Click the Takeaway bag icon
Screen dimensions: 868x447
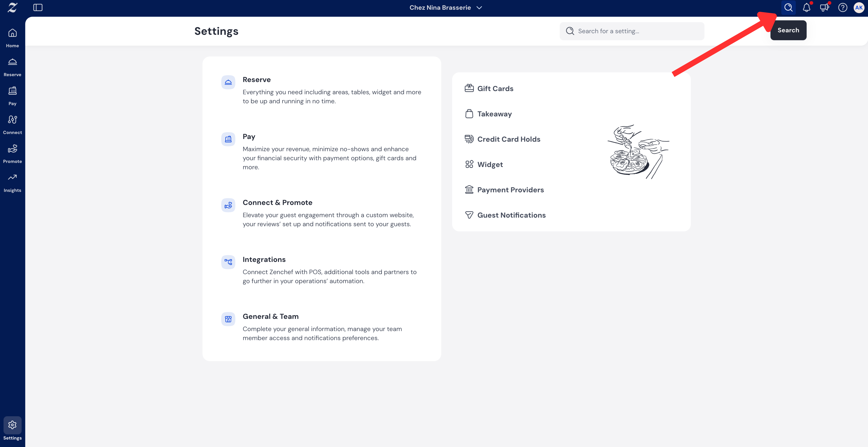coord(469,114)
